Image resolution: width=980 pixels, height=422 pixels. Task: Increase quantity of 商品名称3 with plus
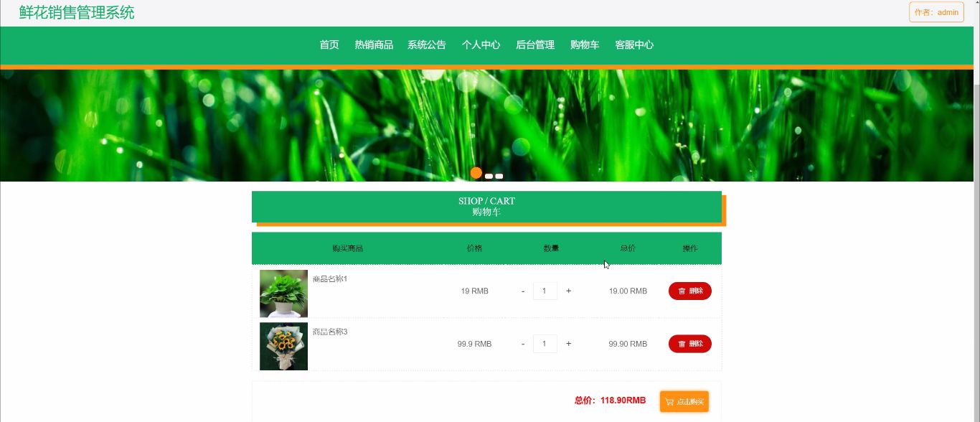coord(569,344)
